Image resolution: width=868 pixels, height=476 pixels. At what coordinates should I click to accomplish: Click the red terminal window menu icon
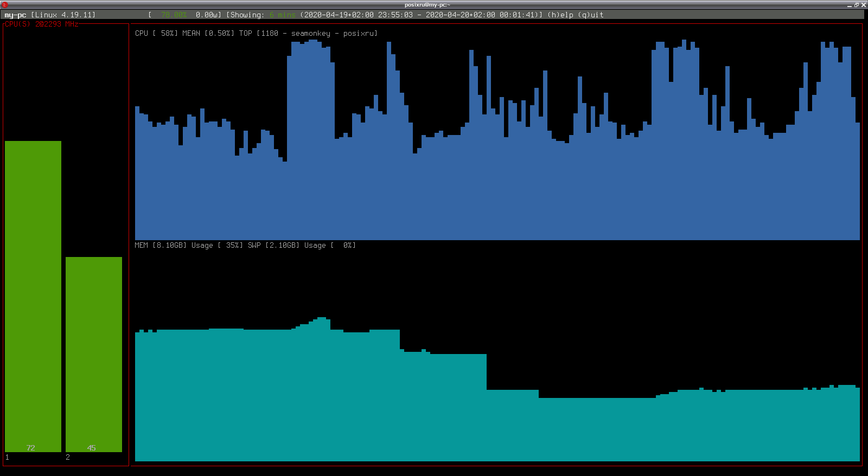(x=4, y=4)
